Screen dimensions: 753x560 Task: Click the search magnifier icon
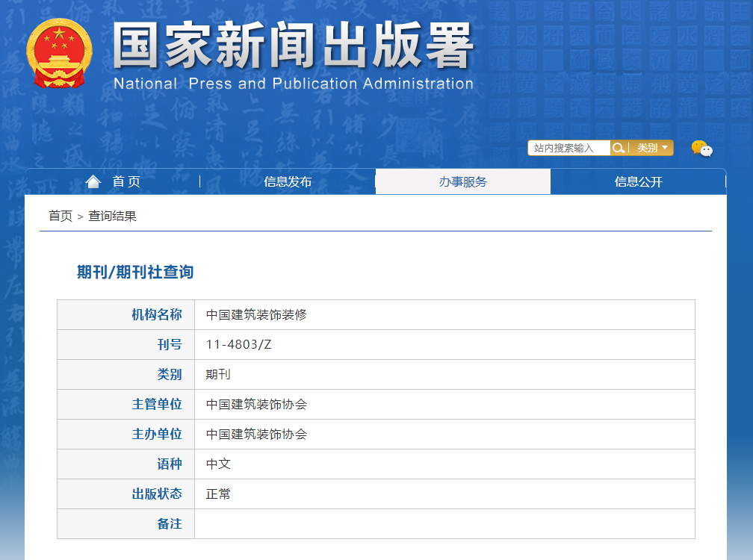[618, 148]
